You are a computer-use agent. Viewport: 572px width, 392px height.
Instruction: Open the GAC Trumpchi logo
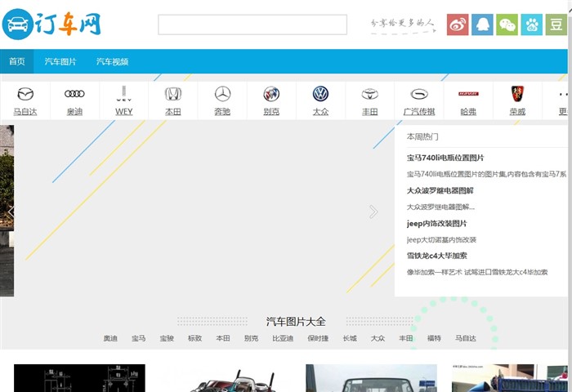[419, 94]
